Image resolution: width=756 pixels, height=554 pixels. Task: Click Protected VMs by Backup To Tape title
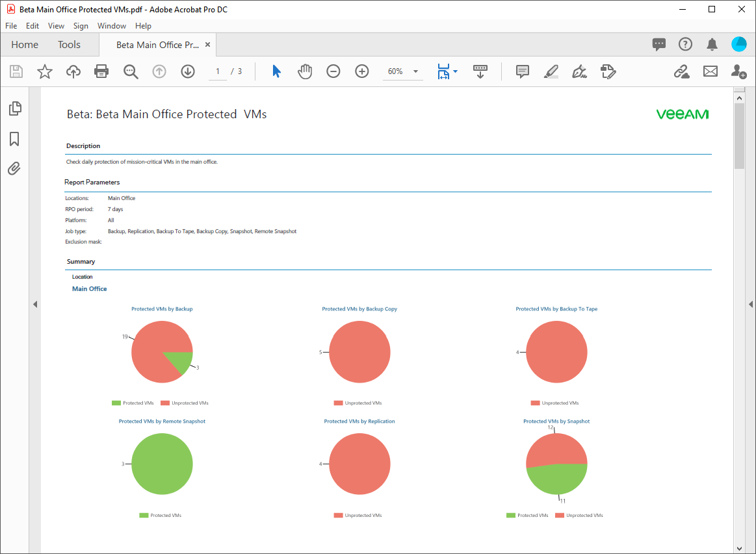(x=556, y=308)
